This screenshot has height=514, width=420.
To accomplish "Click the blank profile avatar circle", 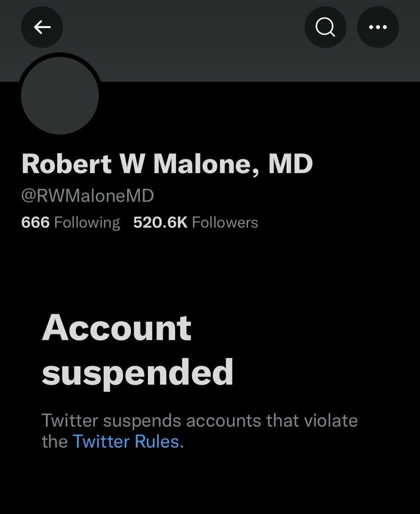I will click(60, 95).
